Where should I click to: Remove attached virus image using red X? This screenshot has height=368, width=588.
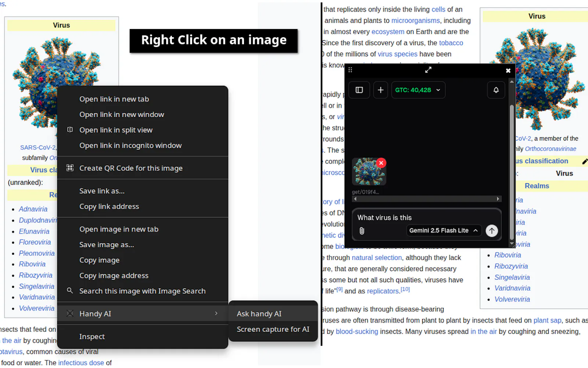pos(381,163)
